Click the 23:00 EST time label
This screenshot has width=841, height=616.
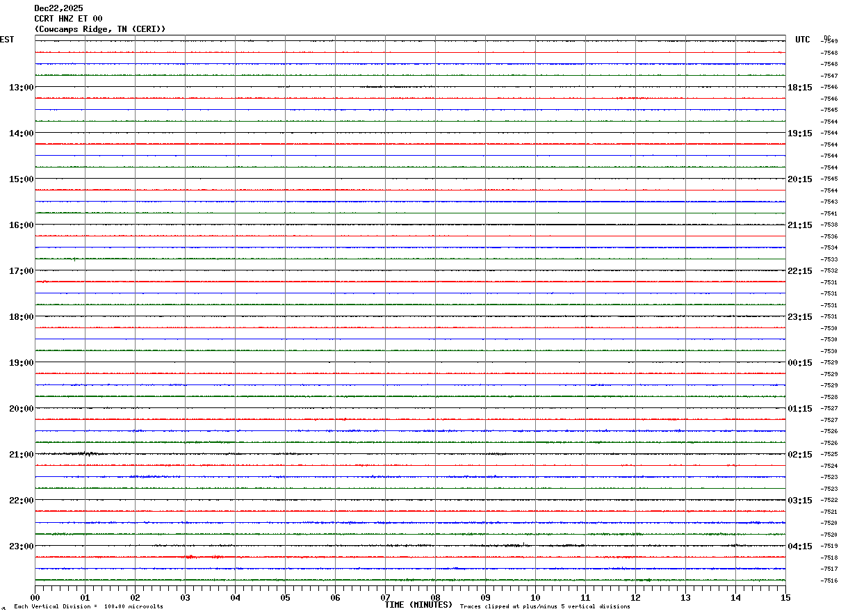(22, 546)
